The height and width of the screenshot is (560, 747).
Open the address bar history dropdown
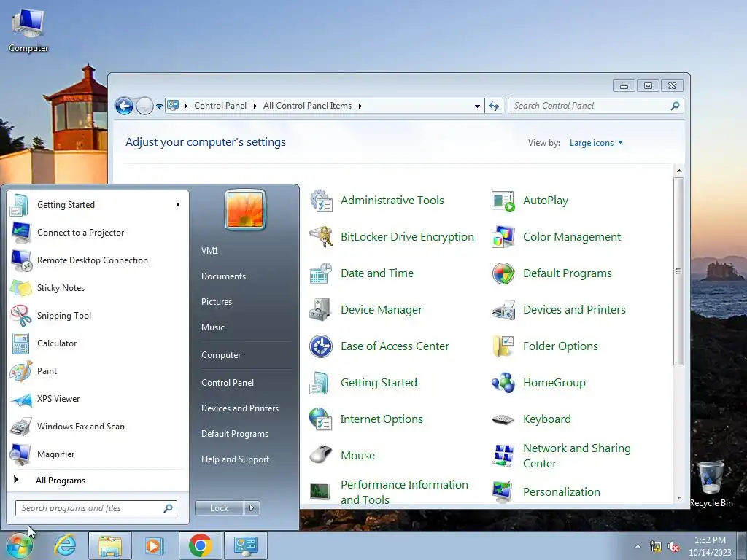(477, 106)
